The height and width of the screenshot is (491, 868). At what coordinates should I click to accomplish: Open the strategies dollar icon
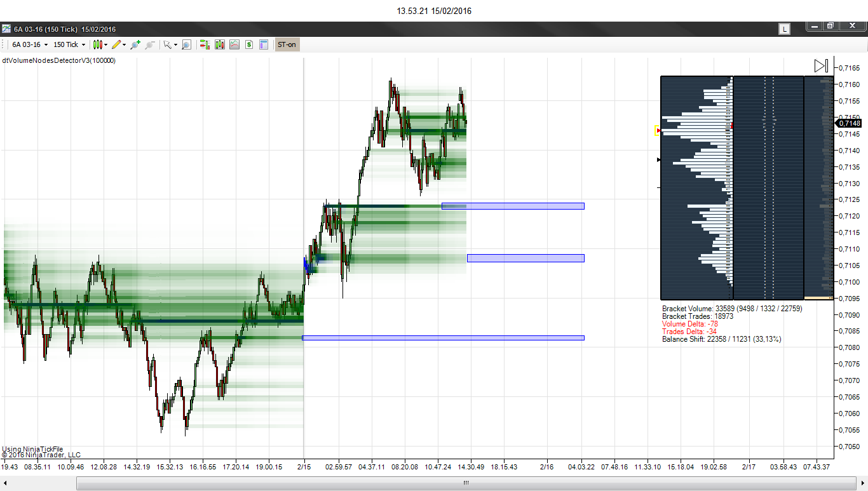point(249,44)
